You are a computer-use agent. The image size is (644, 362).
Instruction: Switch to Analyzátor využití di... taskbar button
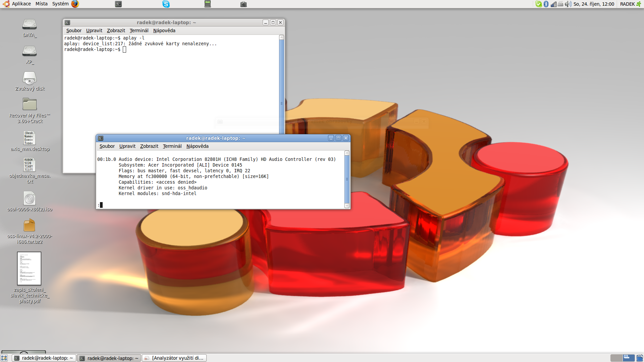tap(174, 358)
